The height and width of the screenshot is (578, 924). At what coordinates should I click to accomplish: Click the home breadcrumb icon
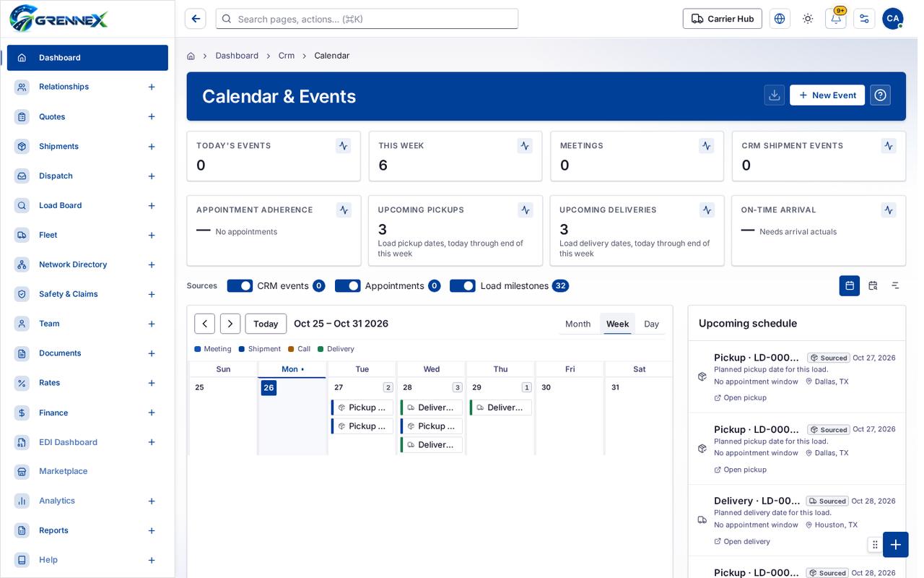point(191,56)
